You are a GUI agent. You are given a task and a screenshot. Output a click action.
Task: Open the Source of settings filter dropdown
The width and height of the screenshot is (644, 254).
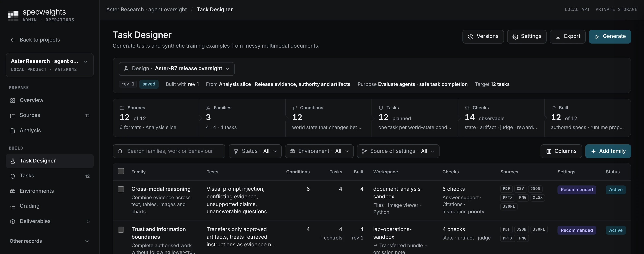click(398, 151)
